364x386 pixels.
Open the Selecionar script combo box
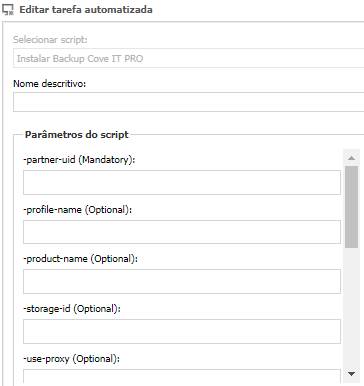click(188, 58)
